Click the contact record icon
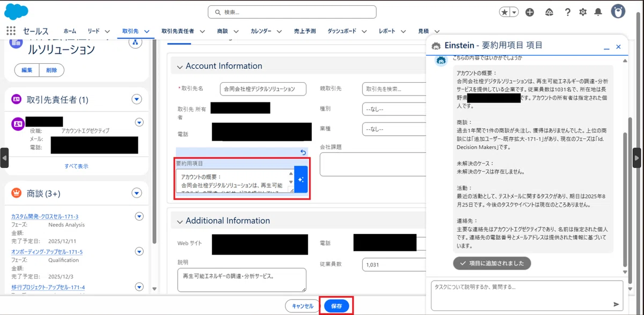644x315 pixels. (18, 123)
